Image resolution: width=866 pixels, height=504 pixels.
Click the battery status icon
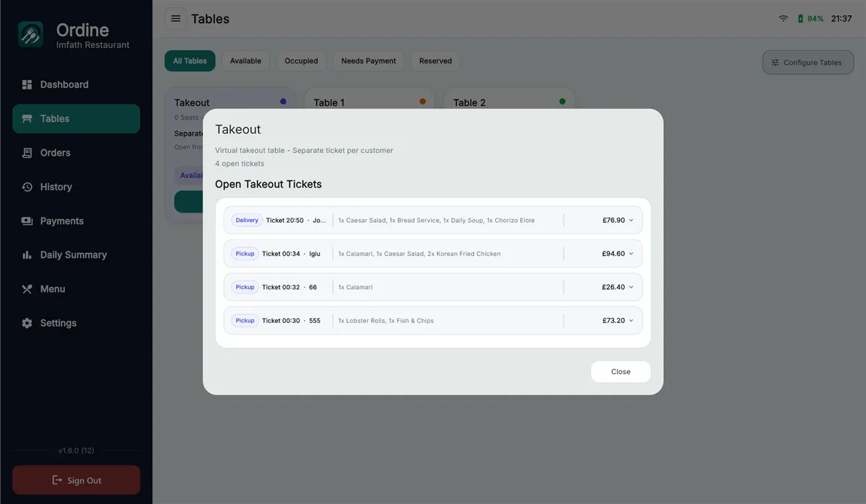[800, 19]
